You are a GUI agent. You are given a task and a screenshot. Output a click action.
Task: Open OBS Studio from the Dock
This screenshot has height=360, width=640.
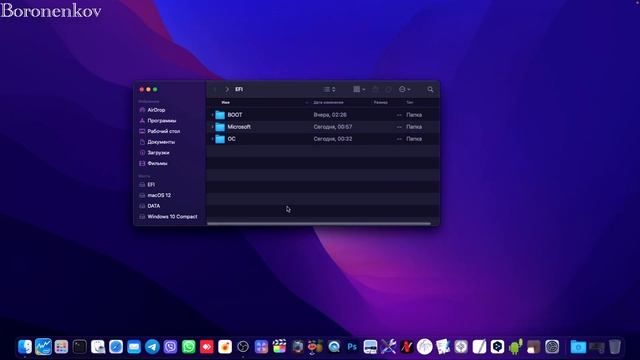pyautogui.click(x=243, y=347)
